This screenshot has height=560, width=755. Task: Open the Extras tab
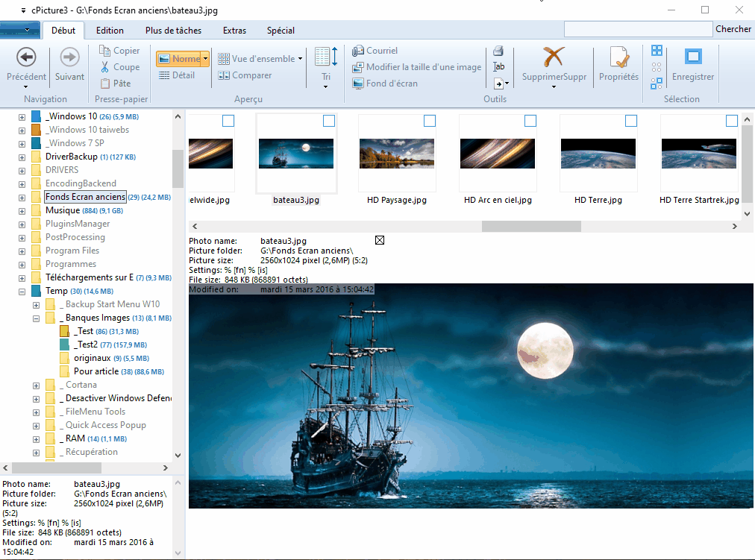pos(234,31)
